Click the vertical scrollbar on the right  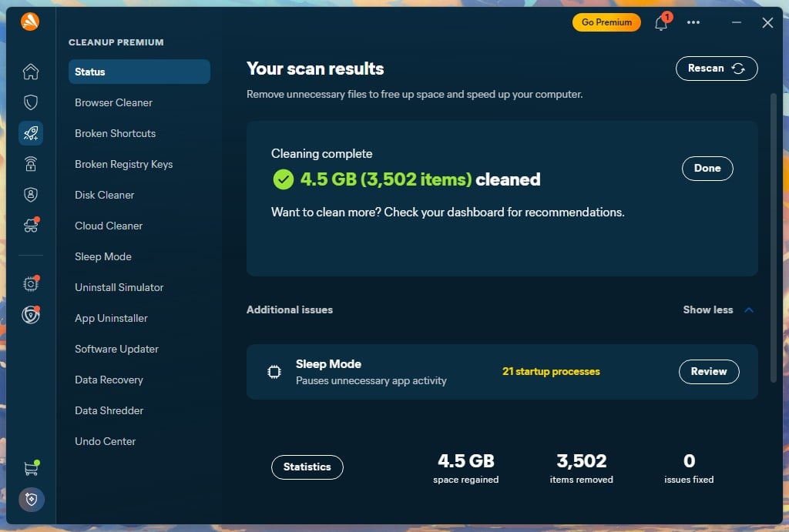(x=774, y=238)
